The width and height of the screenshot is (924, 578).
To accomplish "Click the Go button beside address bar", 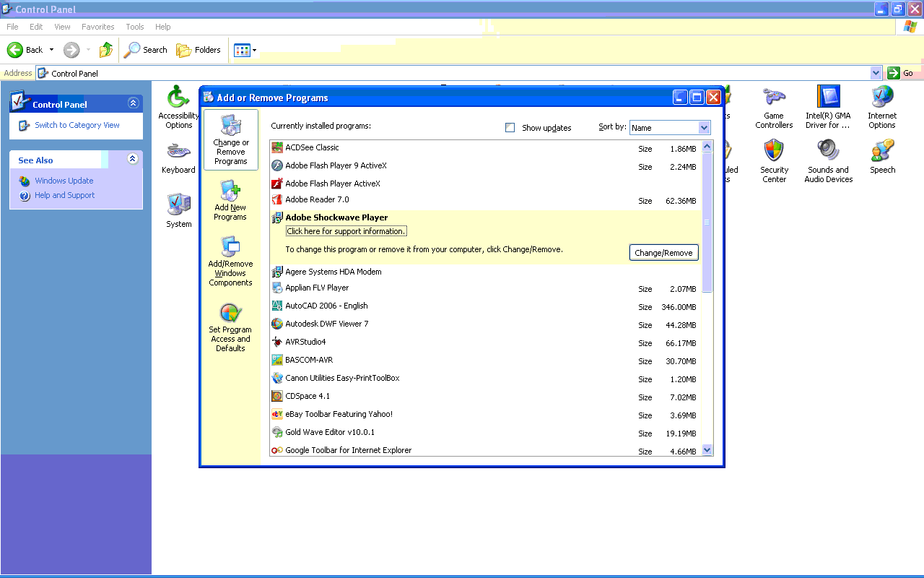I will coord(902,73).
